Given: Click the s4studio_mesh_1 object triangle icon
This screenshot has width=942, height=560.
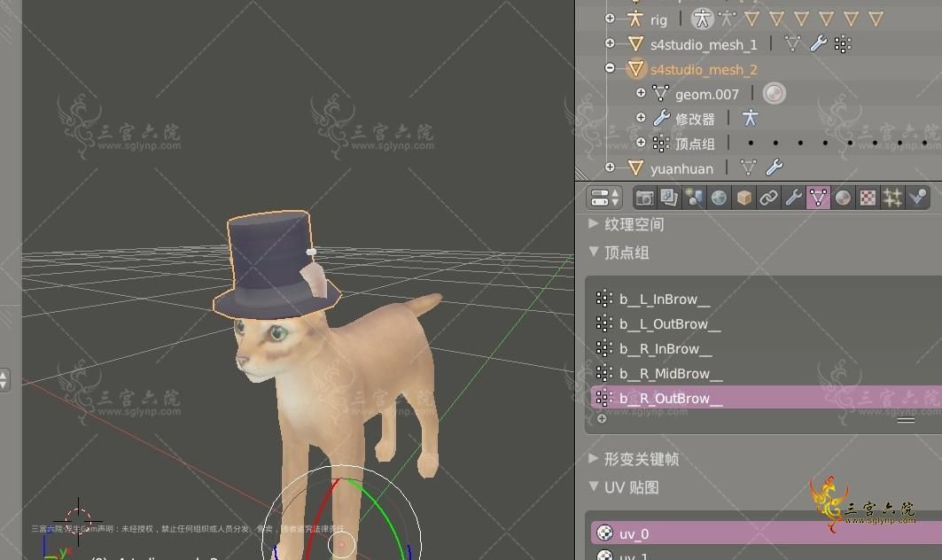Looking at the screenshot, I should click(635, 44).
